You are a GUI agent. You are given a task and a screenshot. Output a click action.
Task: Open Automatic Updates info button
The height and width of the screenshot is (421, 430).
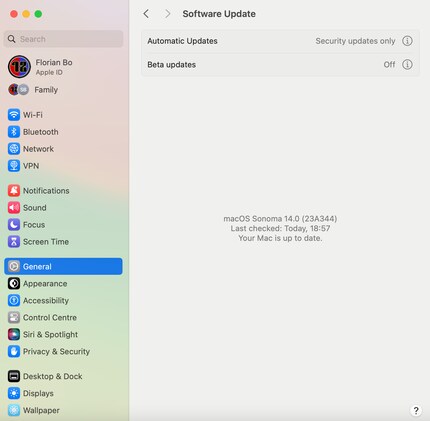click(x=407, y=41)
